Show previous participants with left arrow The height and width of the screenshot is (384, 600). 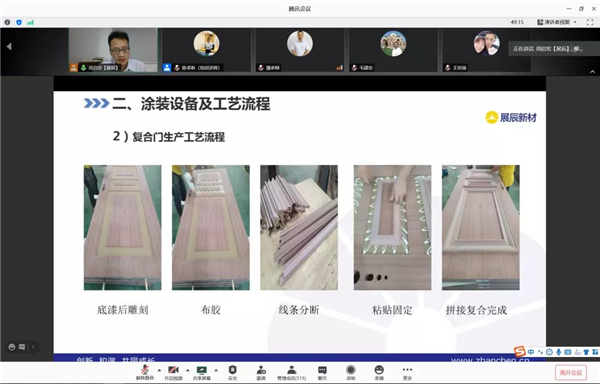(9, 46)
